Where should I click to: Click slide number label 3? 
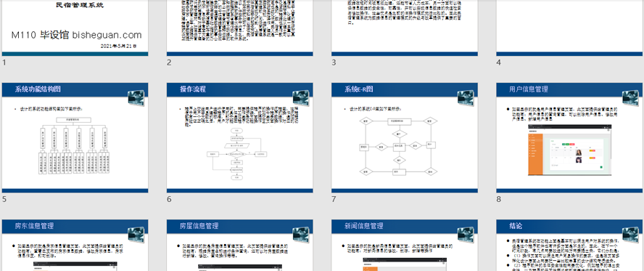(334, 62)
